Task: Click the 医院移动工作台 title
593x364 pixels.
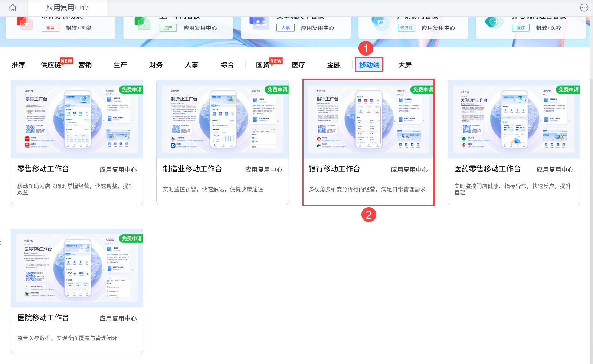Action: tap(43, 318)
